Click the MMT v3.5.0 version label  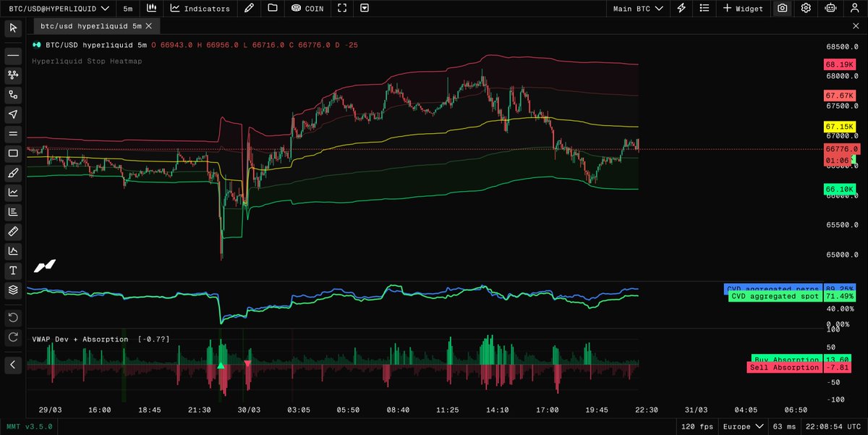30,427
